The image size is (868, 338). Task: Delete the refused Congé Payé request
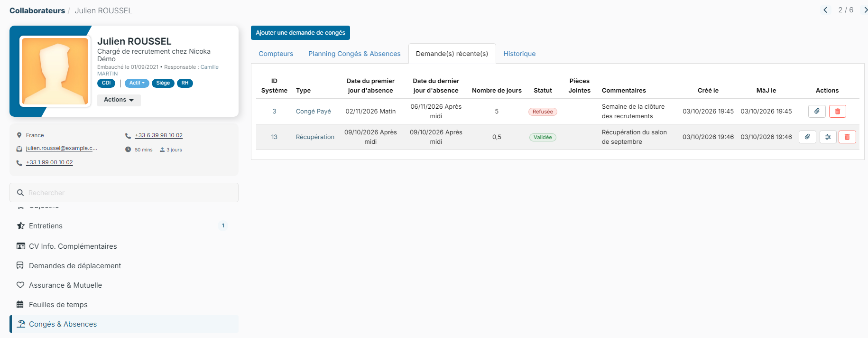click(838, 112)
